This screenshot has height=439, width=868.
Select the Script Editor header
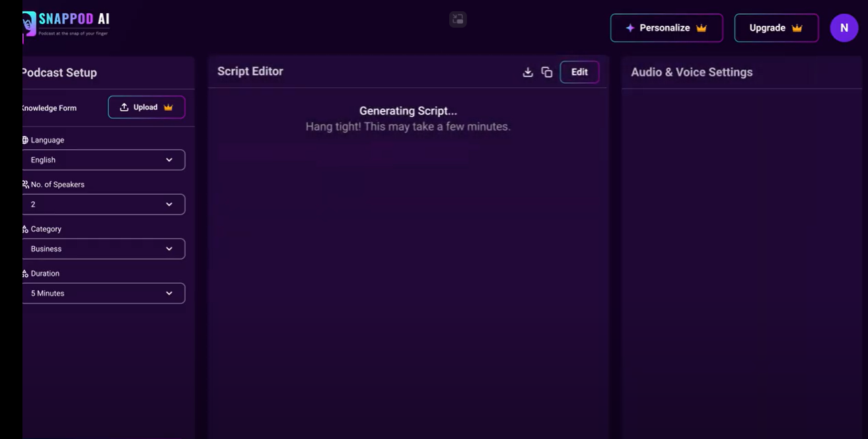[250, 71]
